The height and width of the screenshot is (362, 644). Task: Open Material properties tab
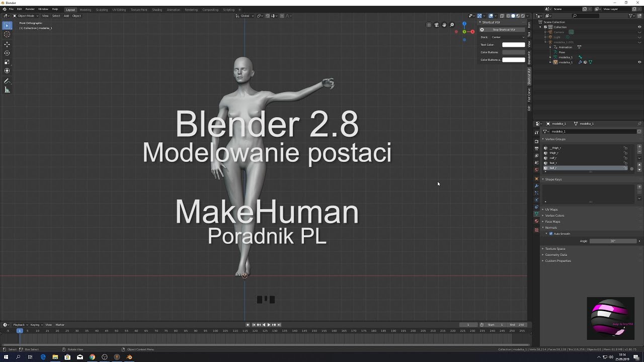point(536,221)
